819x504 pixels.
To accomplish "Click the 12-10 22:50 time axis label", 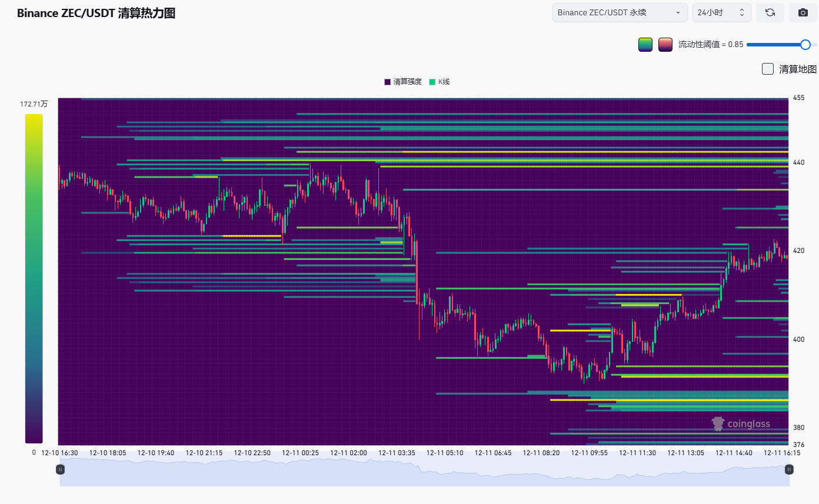I will click(252, 453).
